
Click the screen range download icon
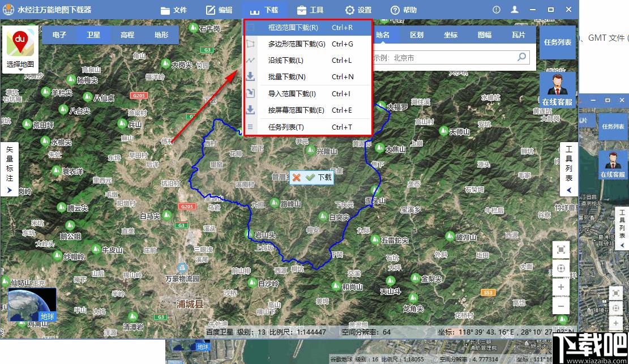tap(250, 110)
